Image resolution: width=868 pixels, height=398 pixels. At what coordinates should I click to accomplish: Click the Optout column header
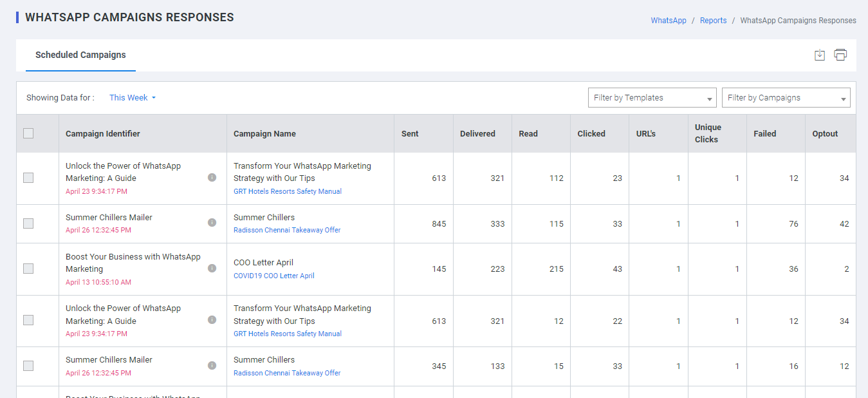825,134
